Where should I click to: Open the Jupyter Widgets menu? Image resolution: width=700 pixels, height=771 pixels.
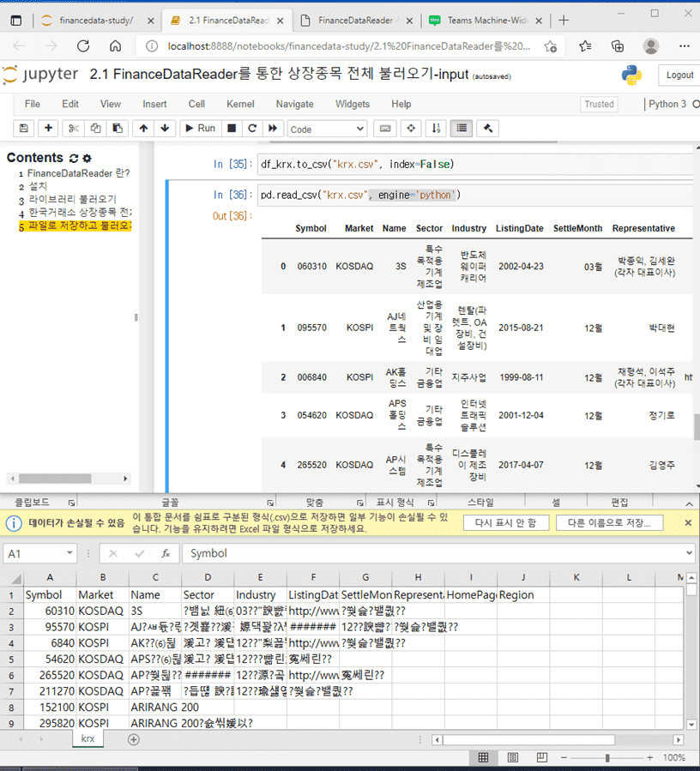point(353,105)
